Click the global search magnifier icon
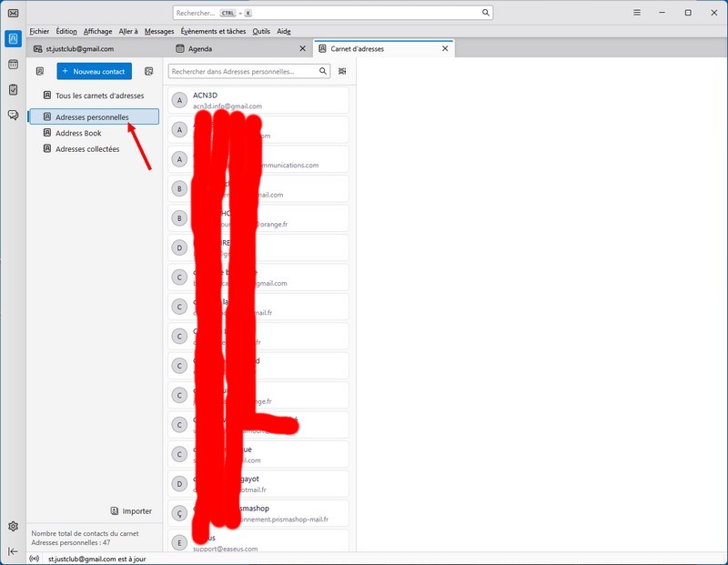This screenshot has height=565, width=728. [x=486, y=13]
